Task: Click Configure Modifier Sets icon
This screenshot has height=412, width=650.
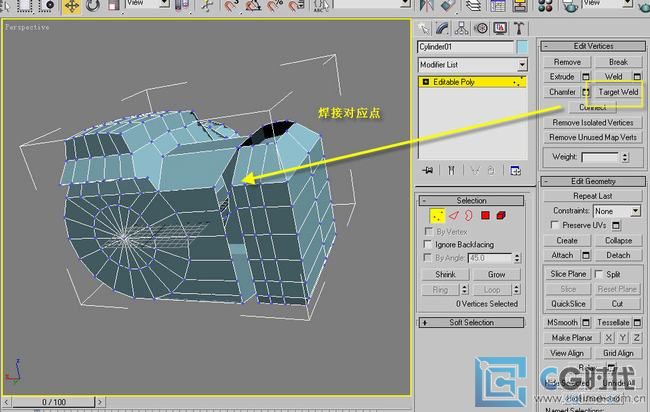Action: coord(515,170)
